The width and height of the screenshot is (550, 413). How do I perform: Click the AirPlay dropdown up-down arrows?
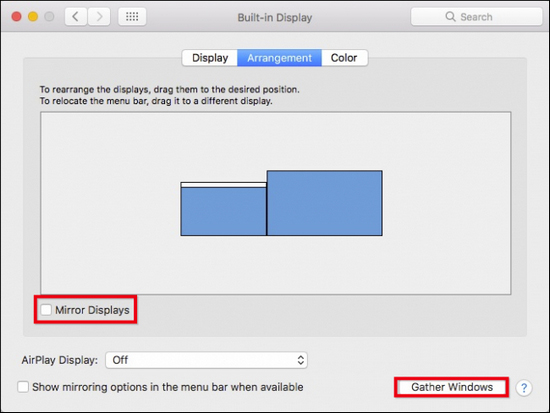pos(301,360)
